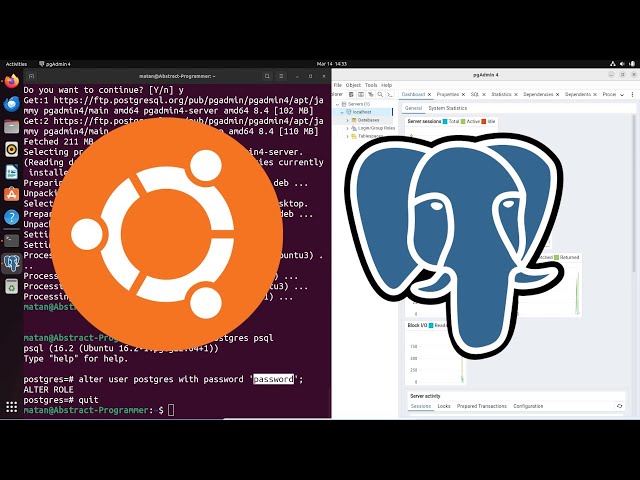The image size is (640, 480).
Task: Open the Tools menu in pgAdmin
Action: (371, 85)
